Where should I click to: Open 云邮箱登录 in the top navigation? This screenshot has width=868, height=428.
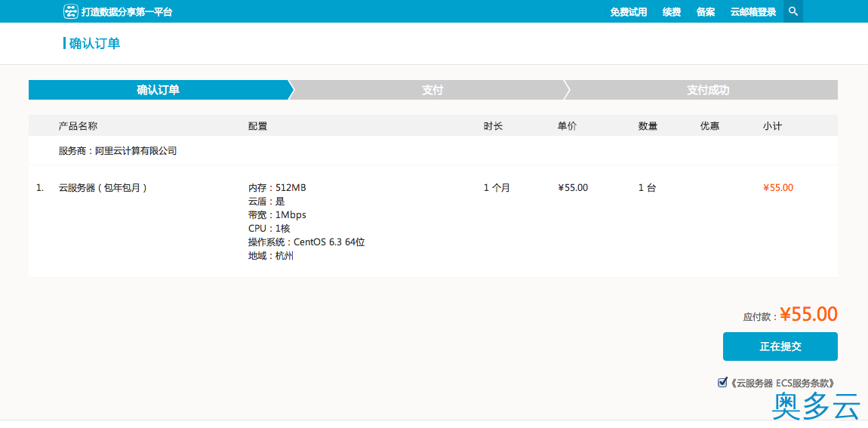point(753,12)
